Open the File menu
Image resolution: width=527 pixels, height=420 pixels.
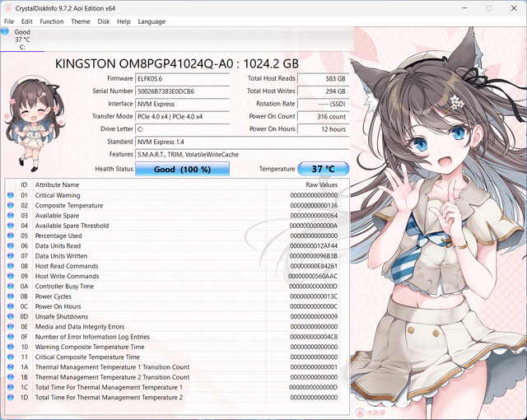click(x=9, y=21)
